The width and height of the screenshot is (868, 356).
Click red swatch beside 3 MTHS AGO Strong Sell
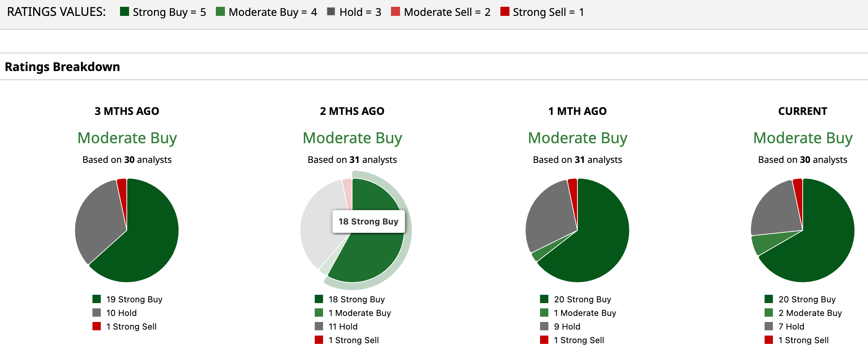97,326
